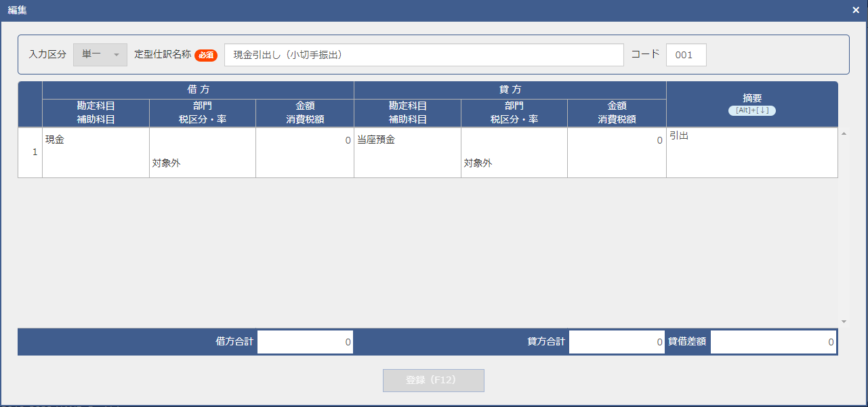This screenshot has width=868, height=407.
Task: Click the row number 1 cell
Action: pyautogui.click(x=30, y=152)
